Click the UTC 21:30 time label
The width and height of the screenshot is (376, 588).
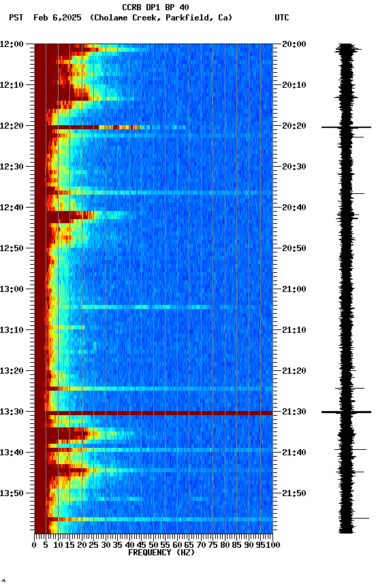pyautogui.click(x=294, y=412)
